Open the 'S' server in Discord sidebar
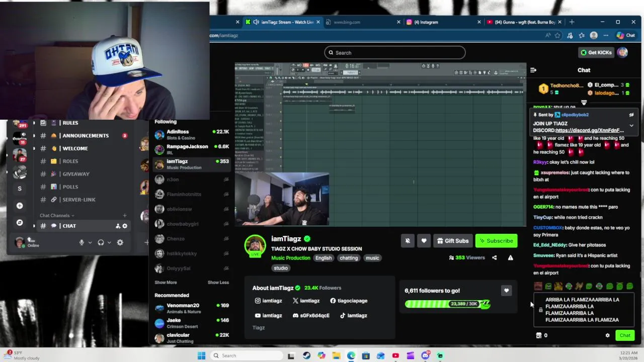This screenshot has height=362, width=644. coord(20,189)
